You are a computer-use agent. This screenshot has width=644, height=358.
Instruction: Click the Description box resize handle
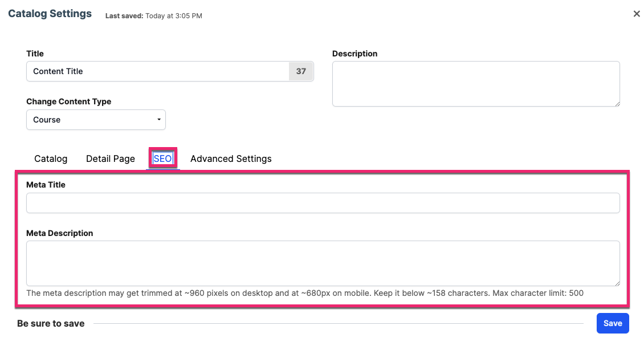(x=617, y=103)
